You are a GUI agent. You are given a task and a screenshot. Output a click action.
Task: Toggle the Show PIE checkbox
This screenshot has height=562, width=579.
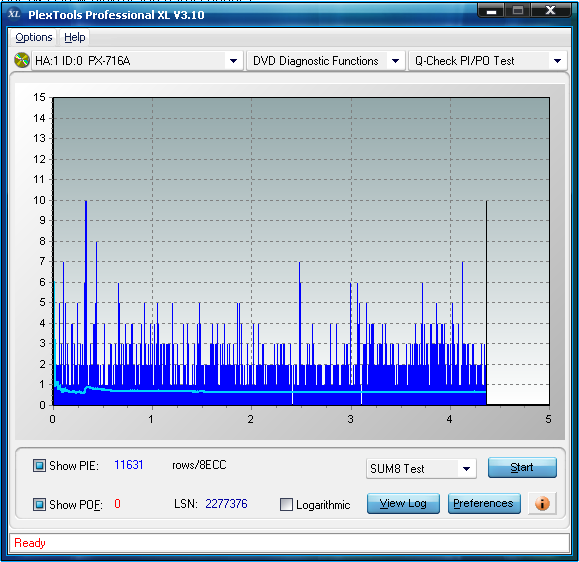click(x=39, y=466)
